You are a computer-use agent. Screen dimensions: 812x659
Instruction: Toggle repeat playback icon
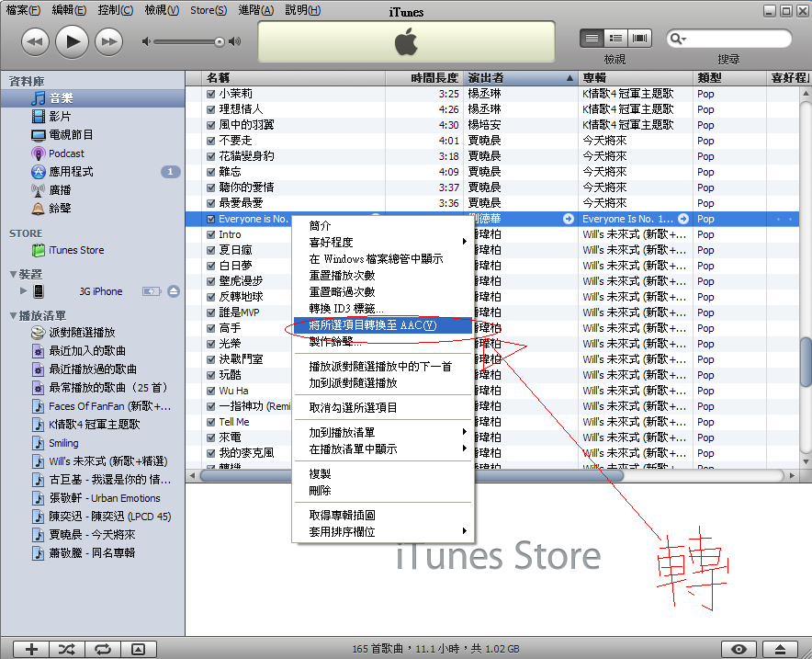tap(102, 649)
